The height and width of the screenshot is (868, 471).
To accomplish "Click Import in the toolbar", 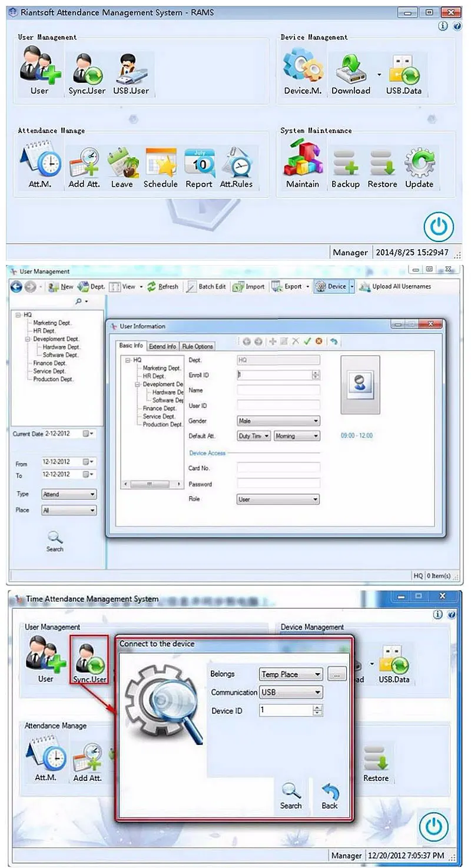I will 248,287.
